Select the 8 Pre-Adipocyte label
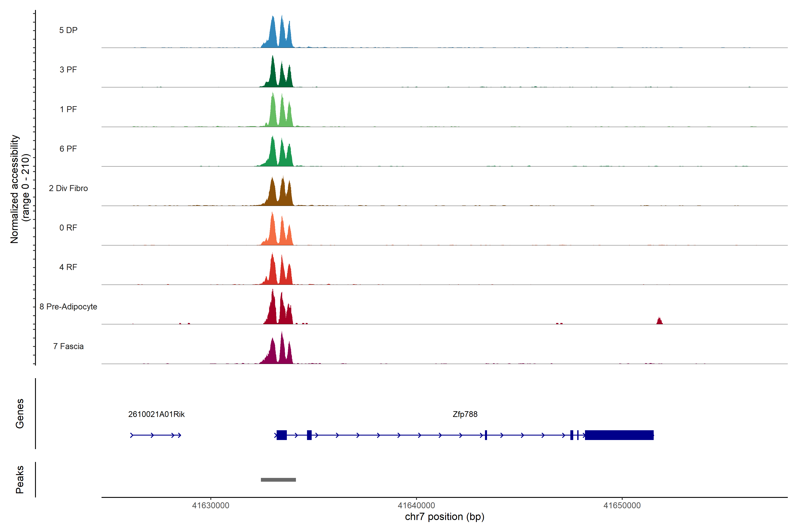 pyautogui.click(x=68, y=307)
